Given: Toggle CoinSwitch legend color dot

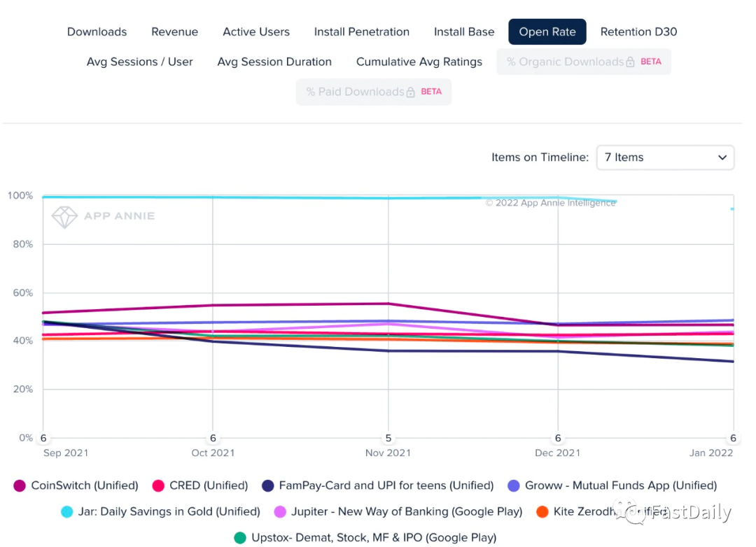Looking at the screenshot, I should click(20, 485).
